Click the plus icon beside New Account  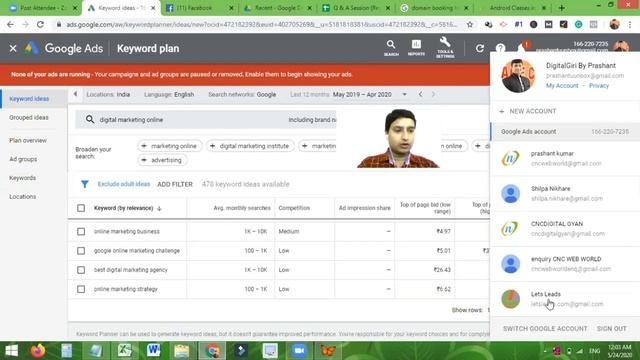coord(502,111)
